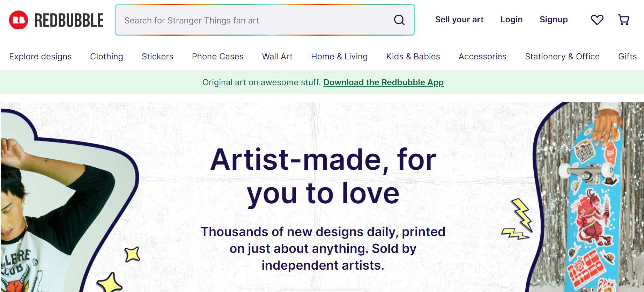Click the skateboard hero image
644x292 pixels.
[590, 210]
